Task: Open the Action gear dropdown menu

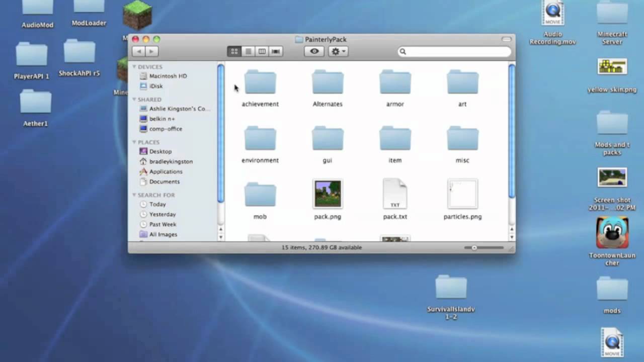Action: coord(338,51)
